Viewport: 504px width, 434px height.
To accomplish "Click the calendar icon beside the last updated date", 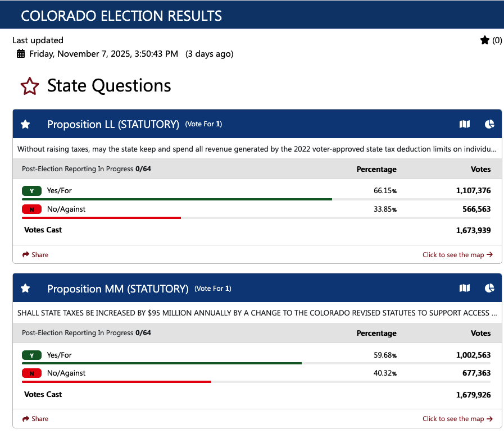I will [21, 54].
